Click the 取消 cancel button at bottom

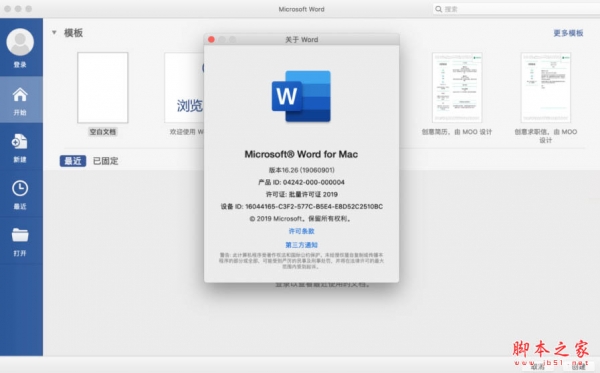point(538,367)
